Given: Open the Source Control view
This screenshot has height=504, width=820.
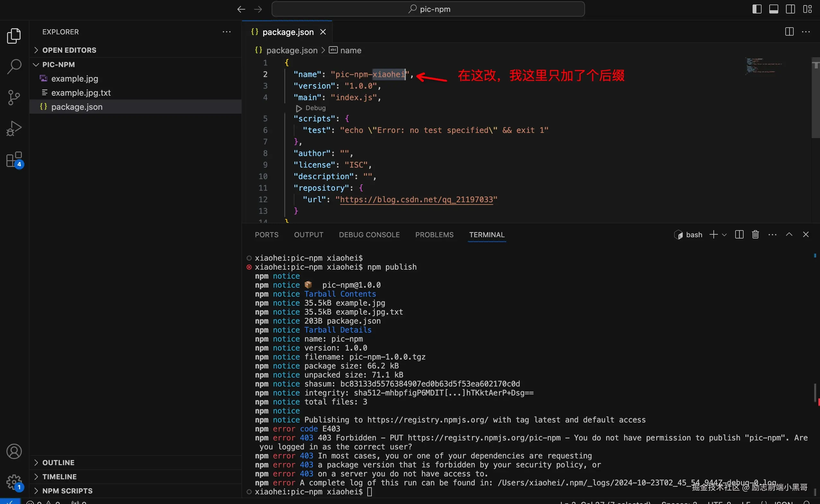Looking at the screenshot, I should (14, 97).
